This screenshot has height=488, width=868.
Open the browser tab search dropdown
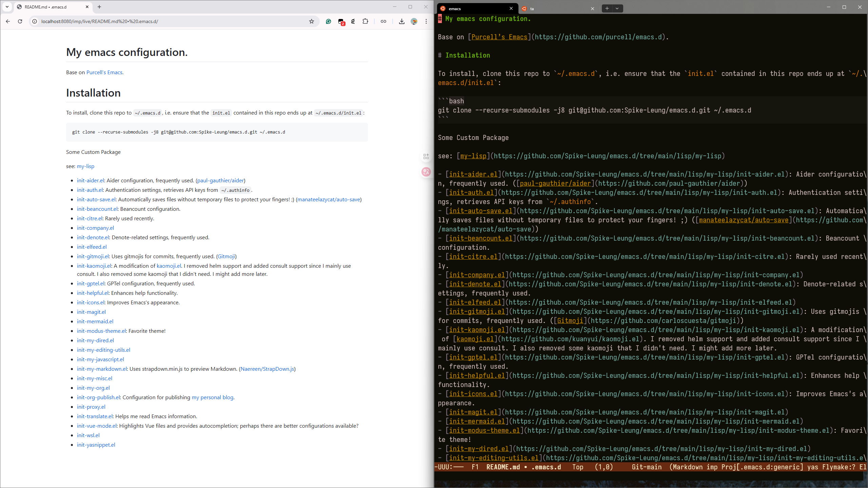7,7
